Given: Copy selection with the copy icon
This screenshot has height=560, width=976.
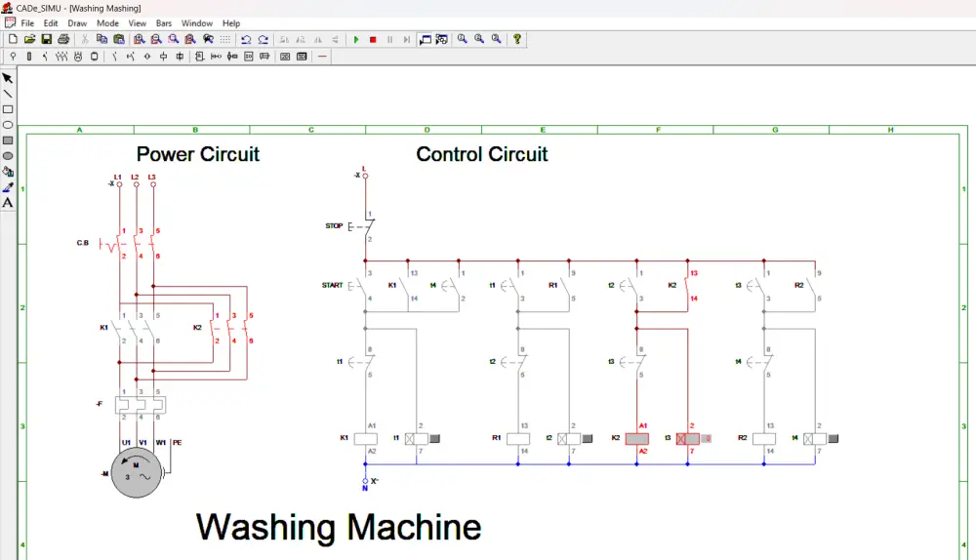Looking at the screenshot, I should click(102, 39).
